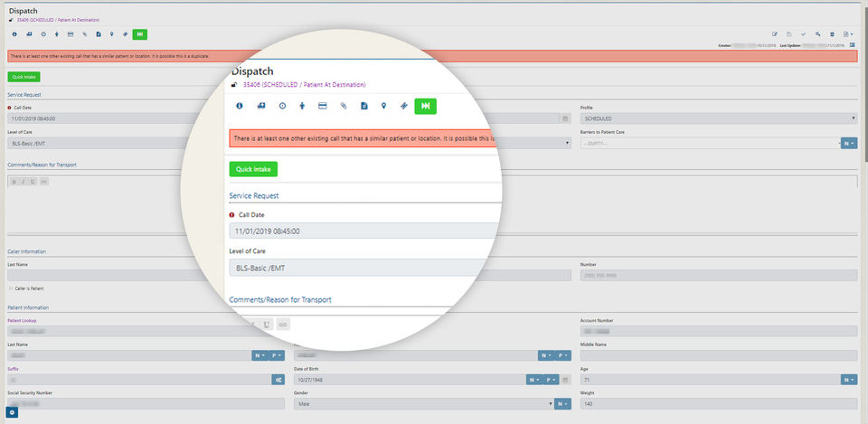This screenshot has height=424, width=868.
Task: Open the P dropdown next to Date of Birth
Action: [551, 380]
